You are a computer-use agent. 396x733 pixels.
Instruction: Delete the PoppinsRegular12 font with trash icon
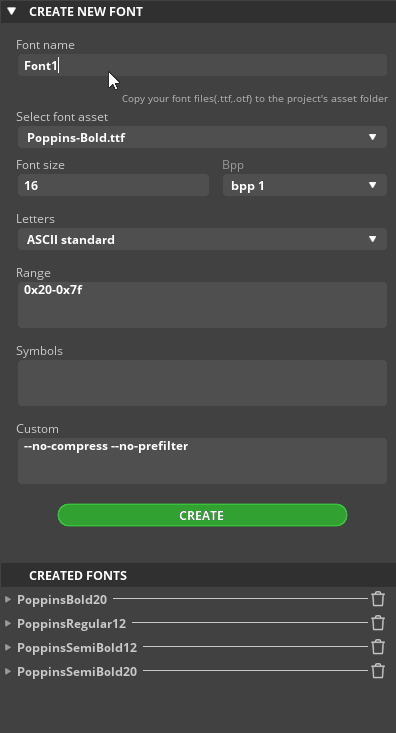[378, 623]
